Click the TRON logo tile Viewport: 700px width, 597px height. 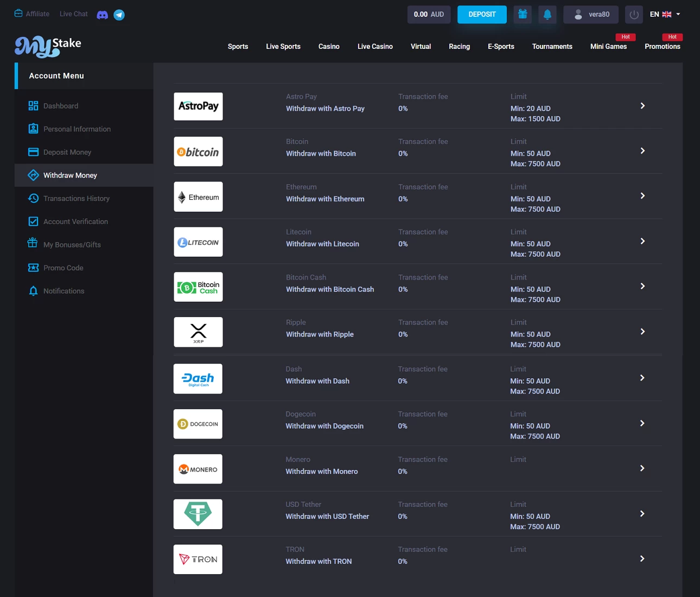198,559
